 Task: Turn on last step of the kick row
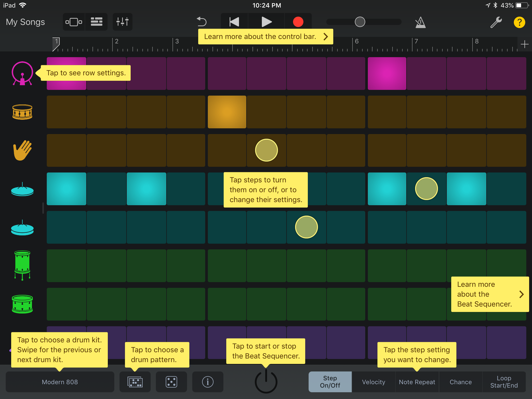506,74
